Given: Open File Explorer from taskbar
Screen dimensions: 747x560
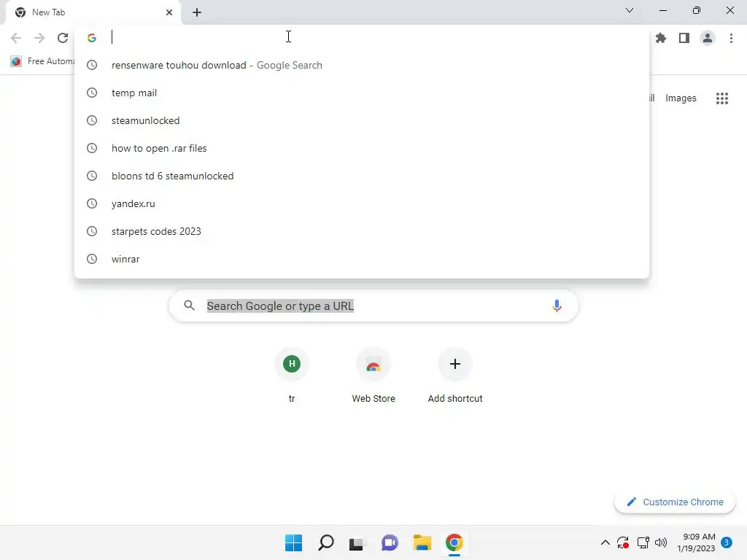Looking at the screenshot, I should (x=422, y=542).
